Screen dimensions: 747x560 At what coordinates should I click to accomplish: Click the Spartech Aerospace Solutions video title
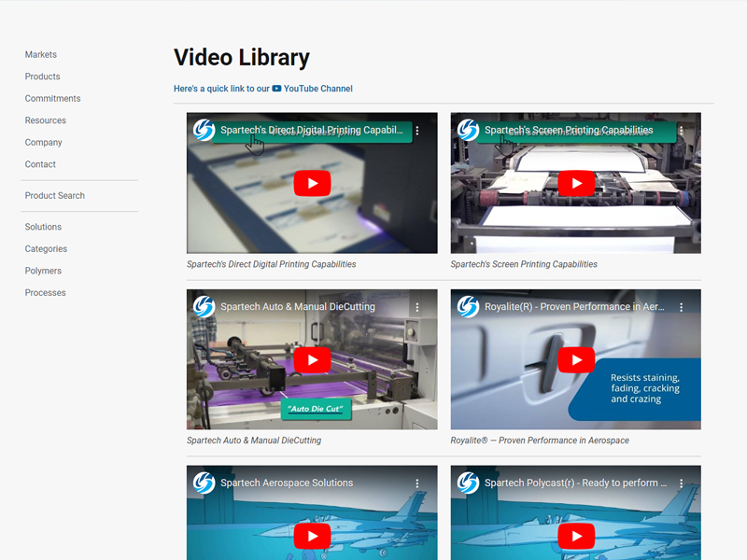pyautogui.click(x=287, y=483)
